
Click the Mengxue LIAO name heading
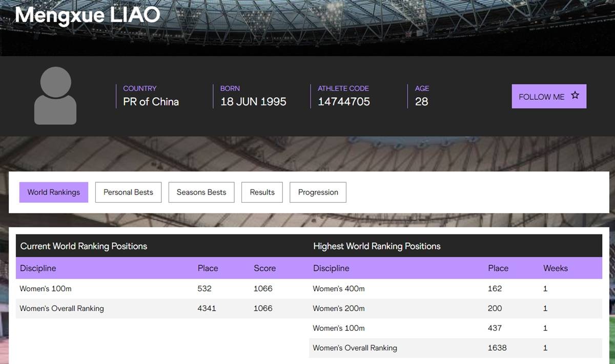coord(88,15)
